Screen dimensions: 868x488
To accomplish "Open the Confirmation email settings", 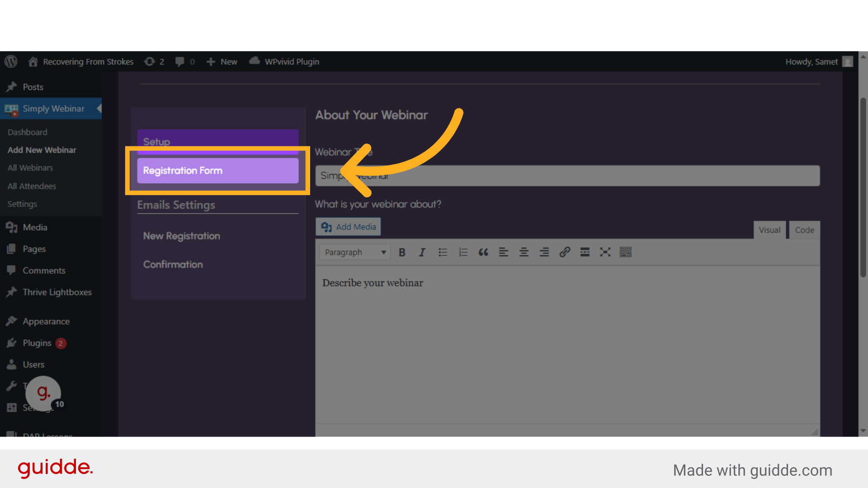I will click(173, 264).
